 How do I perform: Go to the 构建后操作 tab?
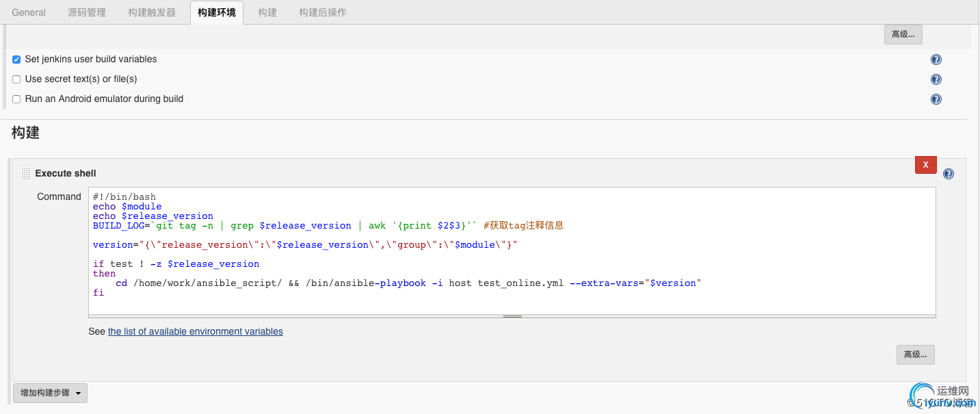323,12
